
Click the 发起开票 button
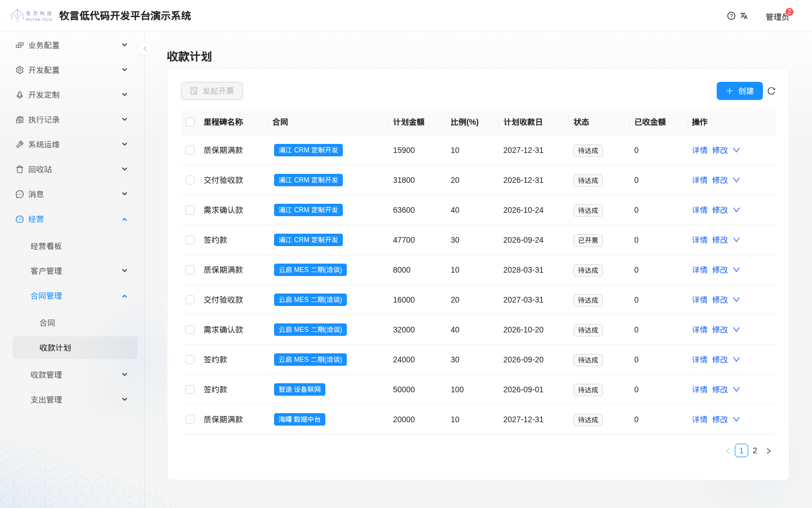click(212, 91)
